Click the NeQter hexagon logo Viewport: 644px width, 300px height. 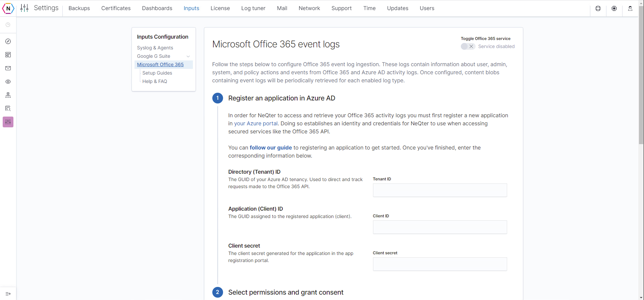pyautogui.click(x=8, y=8)
